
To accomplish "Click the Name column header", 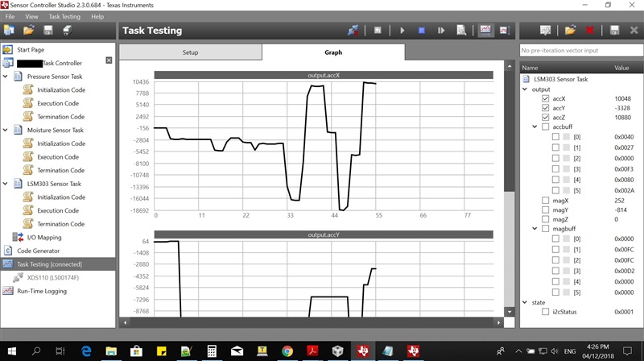I will (530, 68).
